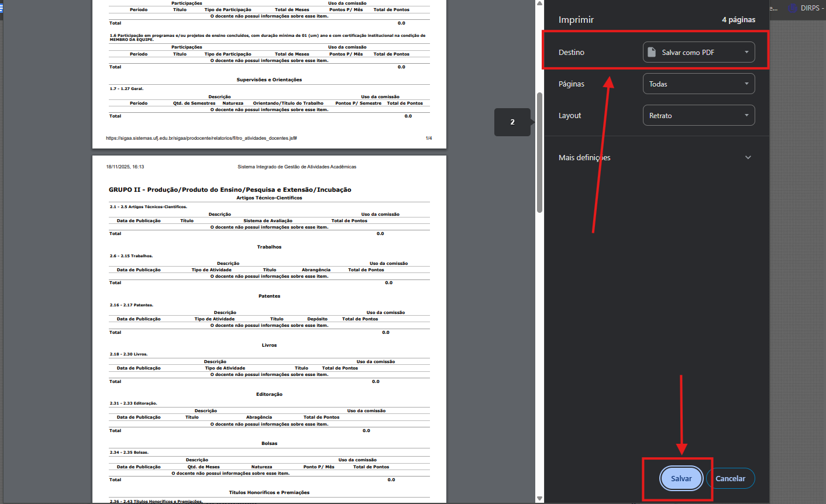This screenshot has height=504, width=826.
Task: Open the Destino dropdown showing Salvar como PDF
Action: 698,52
